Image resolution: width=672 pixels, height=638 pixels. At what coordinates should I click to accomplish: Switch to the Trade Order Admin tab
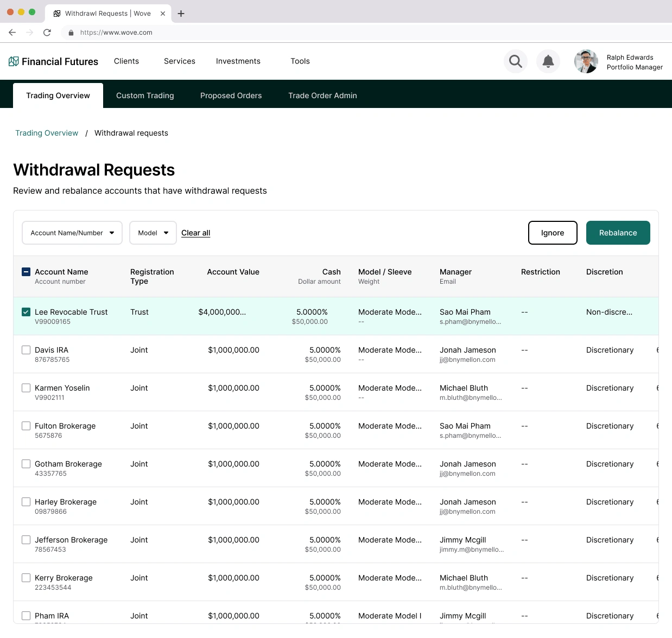click(322, 95)
